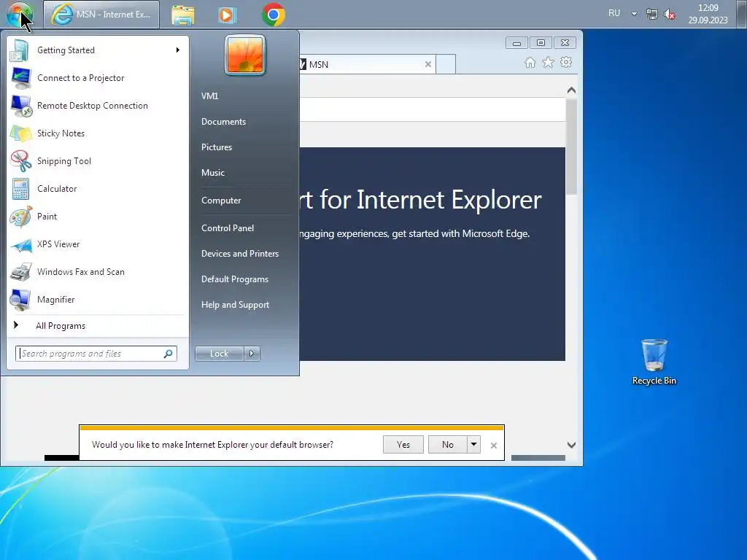747x560 pixels.
Task: Open Windows Explorer from taskbar
Action: pos(183,15)
